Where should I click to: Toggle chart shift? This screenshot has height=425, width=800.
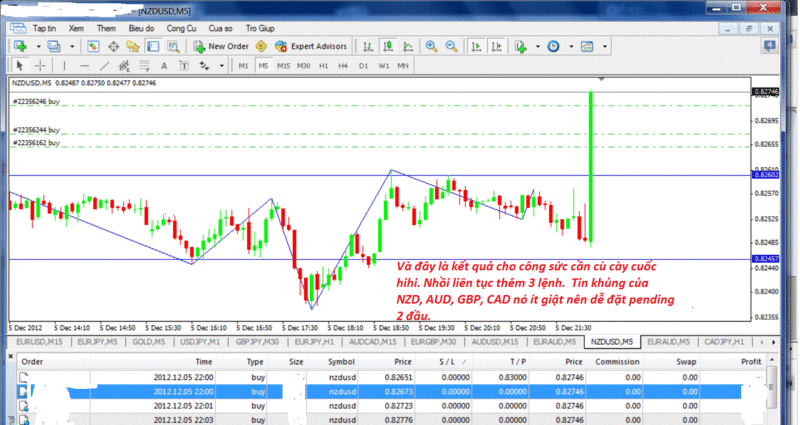(496, 46)
